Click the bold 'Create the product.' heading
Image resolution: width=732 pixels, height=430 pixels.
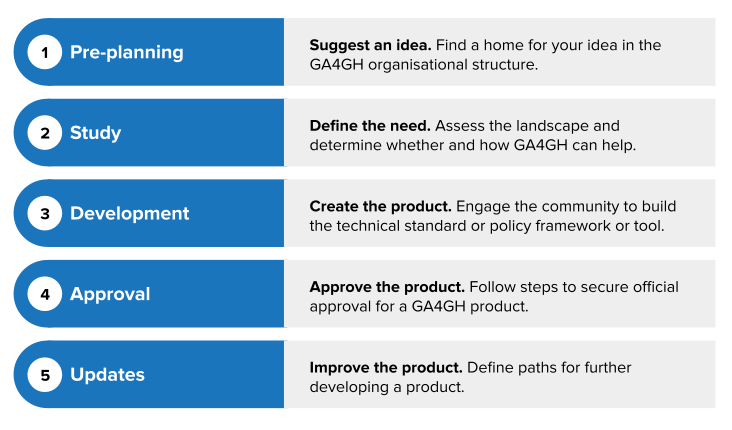pos(380,206)
